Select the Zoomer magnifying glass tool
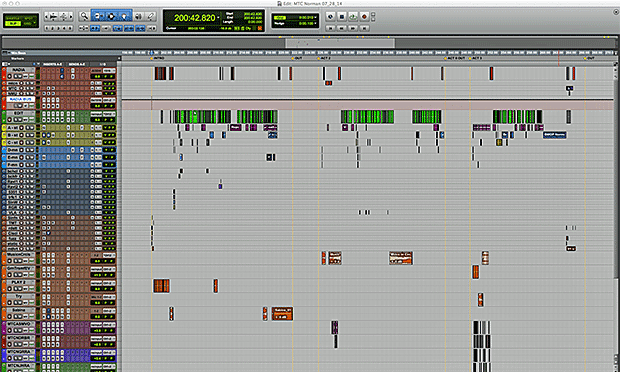620x372 pixels. (x=84, y=16)
